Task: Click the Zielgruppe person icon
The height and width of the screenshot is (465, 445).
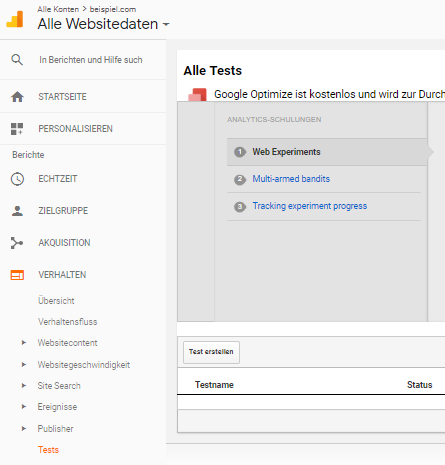Action: [x=17, y=211]
